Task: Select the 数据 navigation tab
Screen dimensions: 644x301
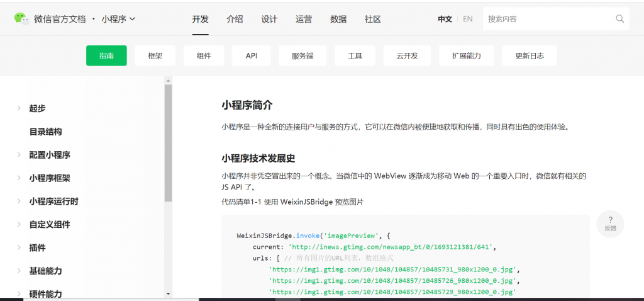Action: click(338, 19)
